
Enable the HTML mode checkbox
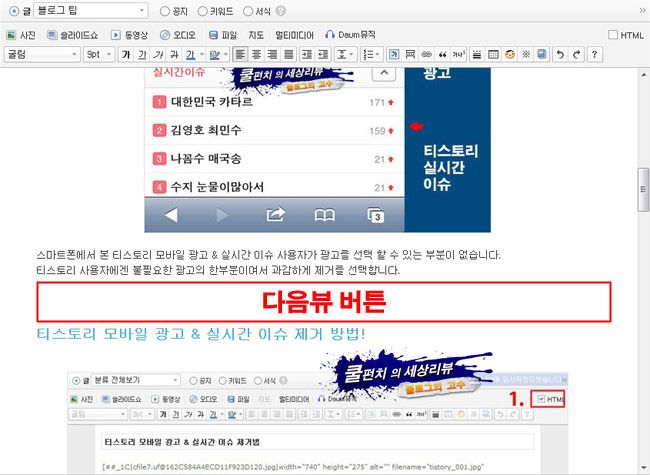coord(613,35)
